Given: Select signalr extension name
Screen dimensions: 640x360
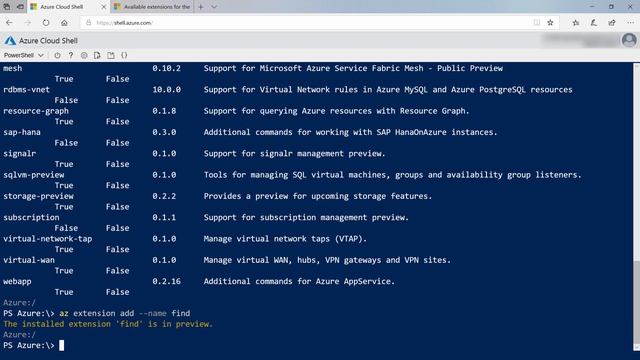Looking at the screenshot, I should pyautogui.click(x=20, y=153).
